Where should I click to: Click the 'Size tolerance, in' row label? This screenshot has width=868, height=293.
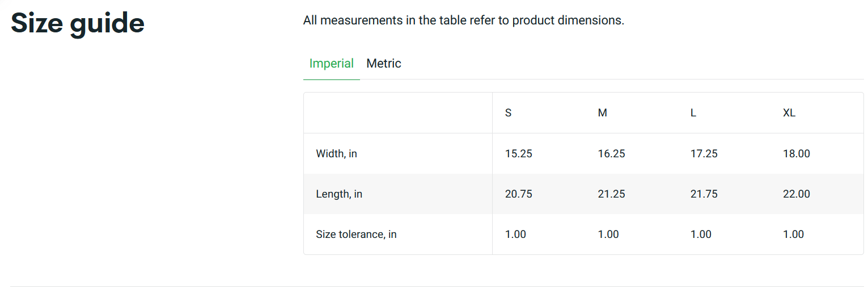(x=356, y=235)
